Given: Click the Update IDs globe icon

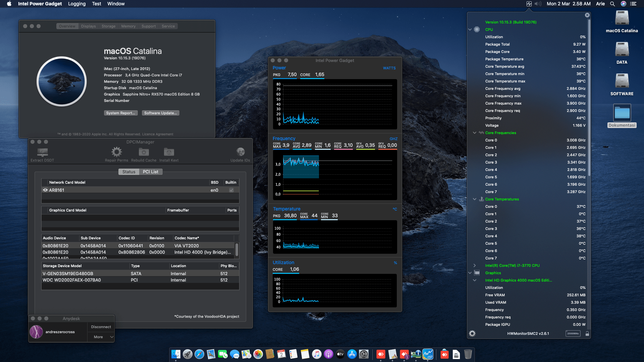Looking at the screenshot, I should tap(240, 152).
